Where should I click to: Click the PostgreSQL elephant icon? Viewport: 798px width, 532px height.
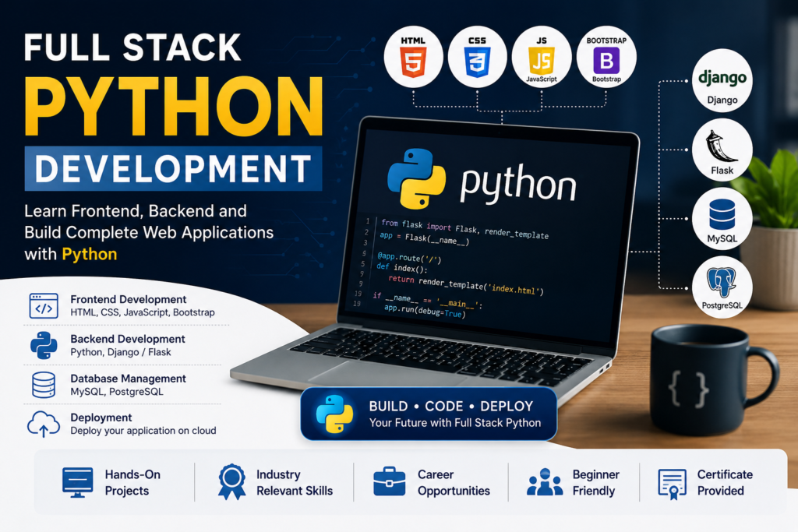(x=722, y=282)
